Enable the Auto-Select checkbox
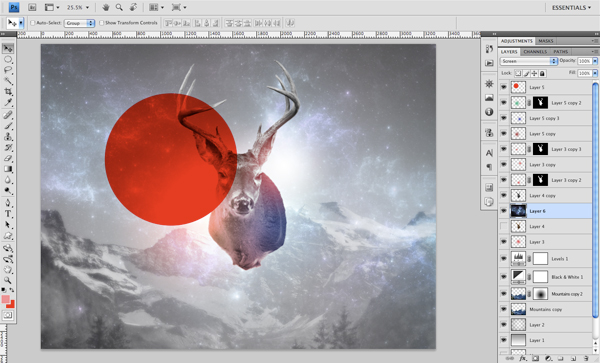Screen dimensions: 600x363 point(33,23)
